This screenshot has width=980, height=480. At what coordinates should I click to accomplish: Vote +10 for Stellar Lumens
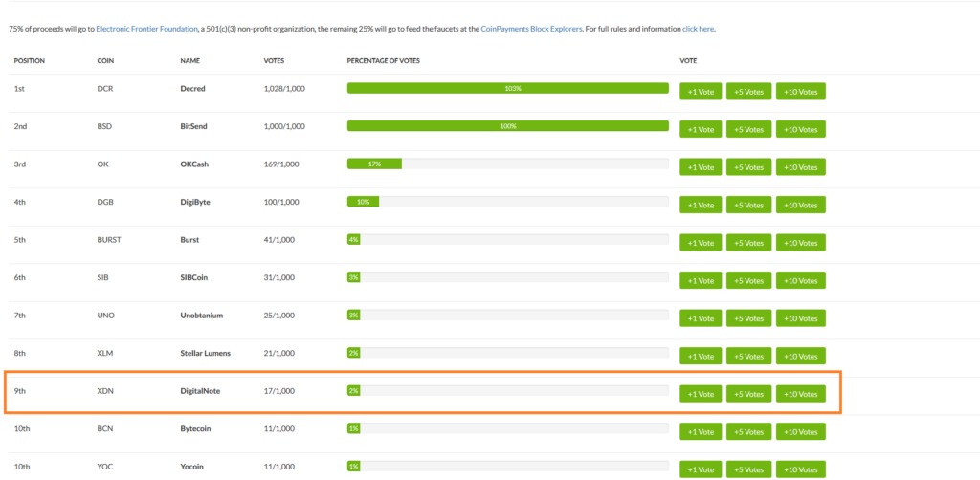[801, 356]
